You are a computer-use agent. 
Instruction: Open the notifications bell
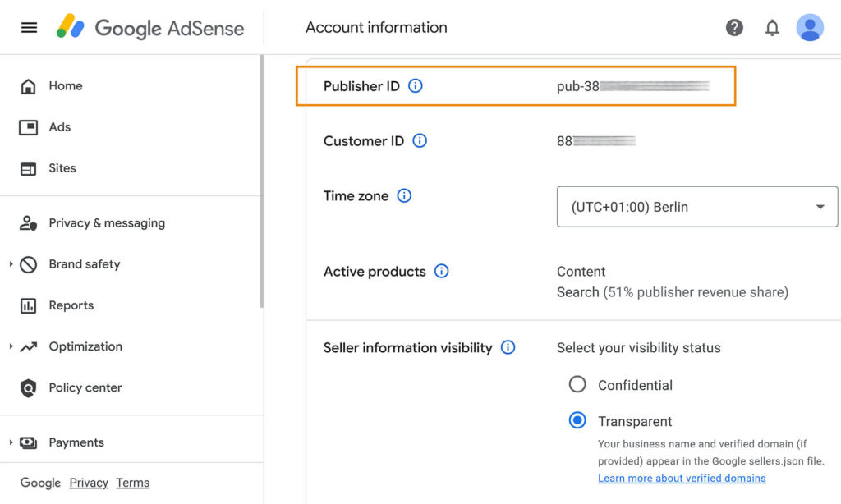tap(772, 27)
